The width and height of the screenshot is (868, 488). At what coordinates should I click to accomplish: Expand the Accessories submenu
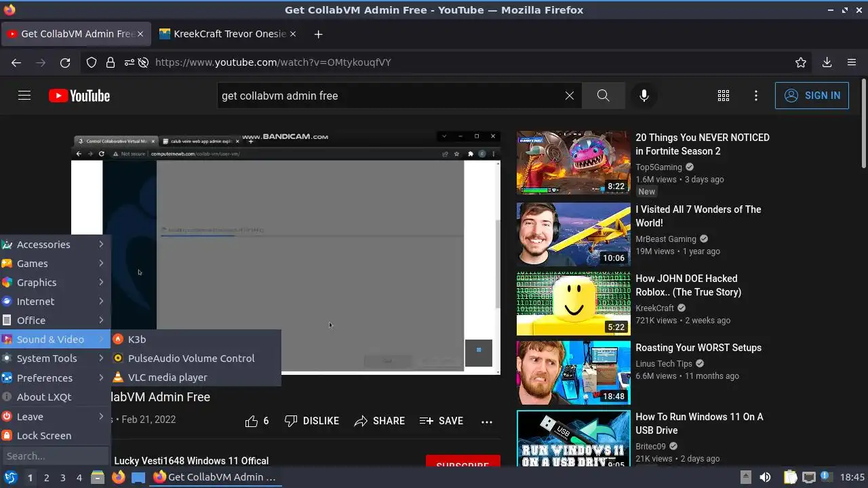[55, 244]
